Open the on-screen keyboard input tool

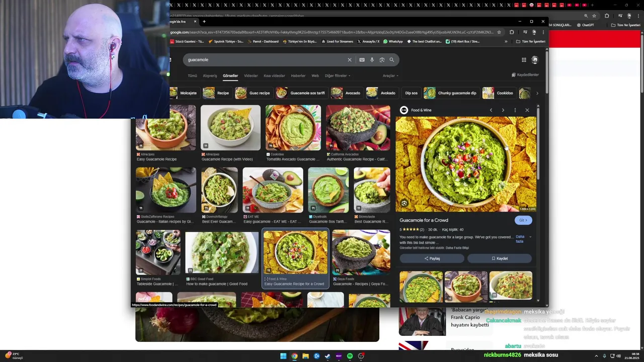point(362,60)
